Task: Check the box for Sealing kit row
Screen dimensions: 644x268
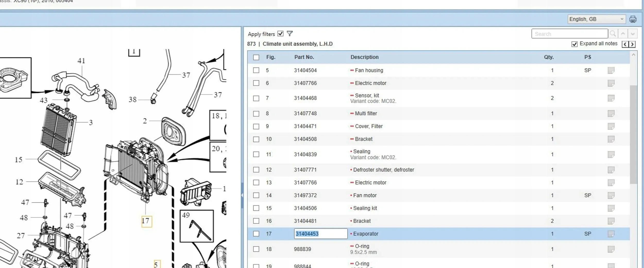Action: 256,208
